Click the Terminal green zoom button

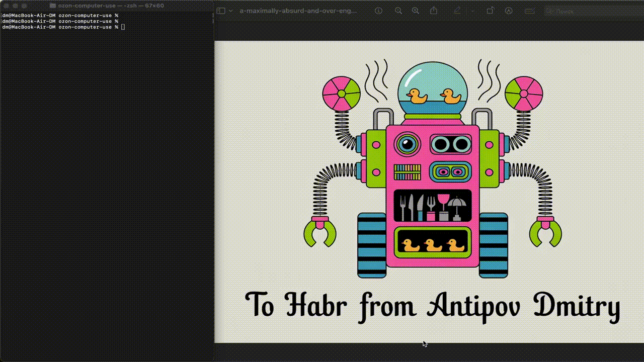click(x=25, y=6)
